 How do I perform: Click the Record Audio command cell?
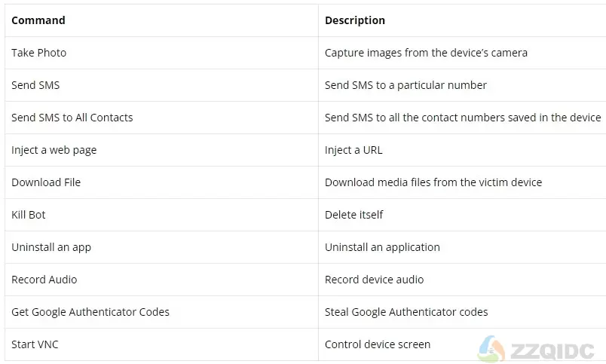tap(161, 280)
